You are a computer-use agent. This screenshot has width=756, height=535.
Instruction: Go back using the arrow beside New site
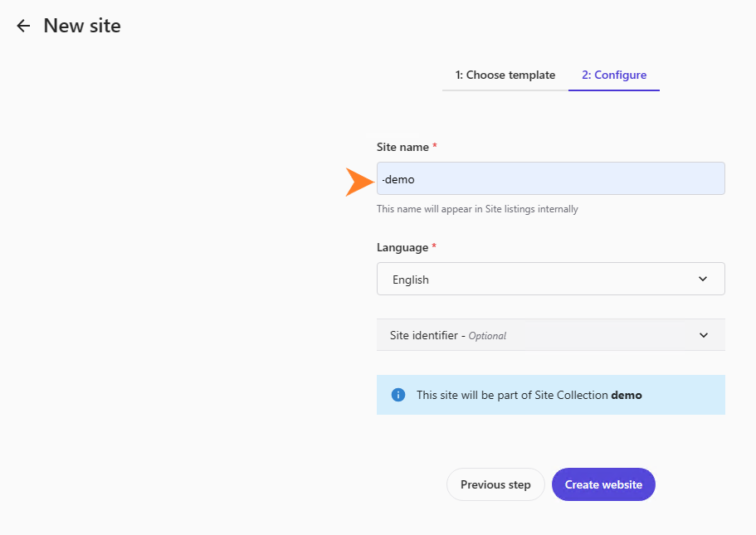pyautogui.click(x=23, y=26)
